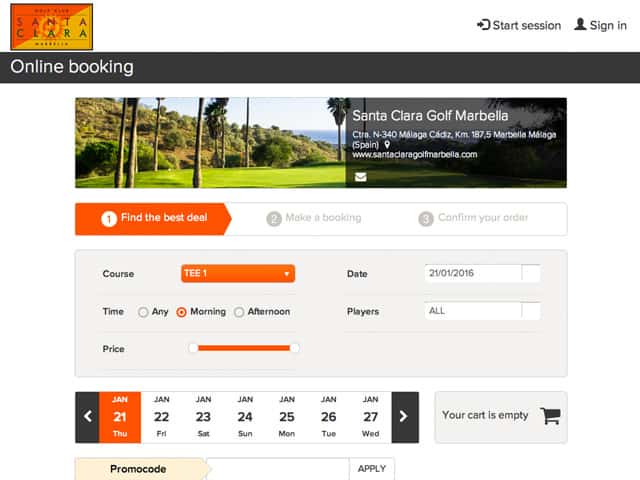The height and width of the screenshot is (480, 640).
Task: Click the Start session arrow icon
Action: pos(483,25)
